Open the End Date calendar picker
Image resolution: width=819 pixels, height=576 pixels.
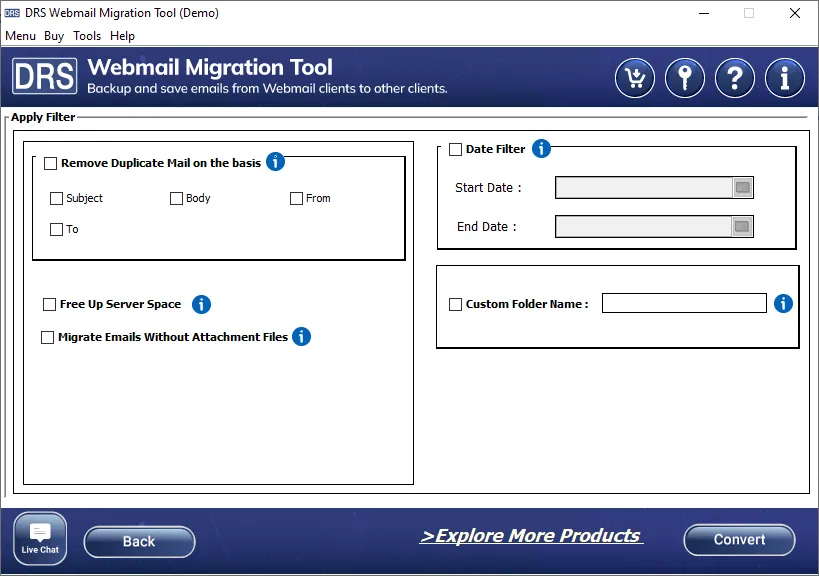coord(742,227)
